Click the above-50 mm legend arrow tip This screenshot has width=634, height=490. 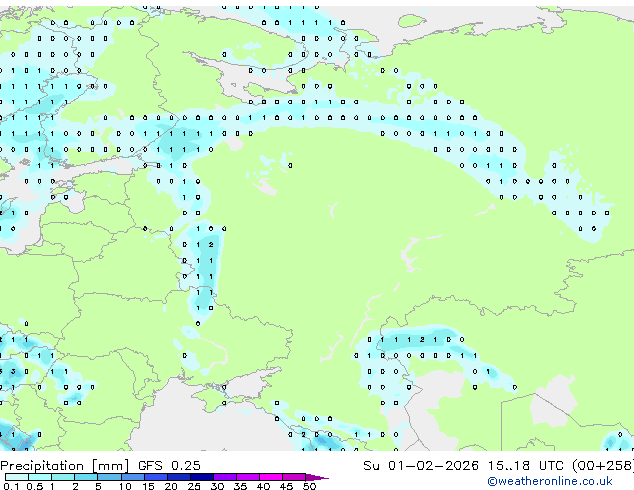(x=317, y=477)
